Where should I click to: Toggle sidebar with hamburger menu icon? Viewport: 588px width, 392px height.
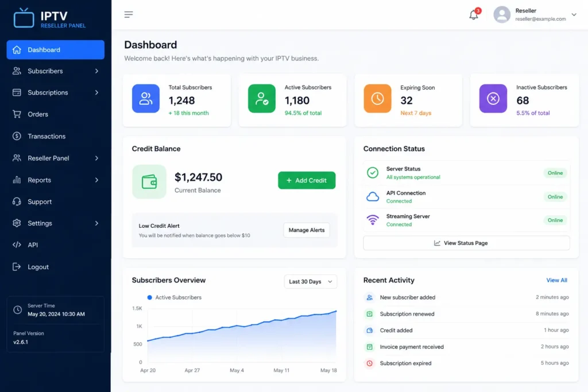(129, 14)
